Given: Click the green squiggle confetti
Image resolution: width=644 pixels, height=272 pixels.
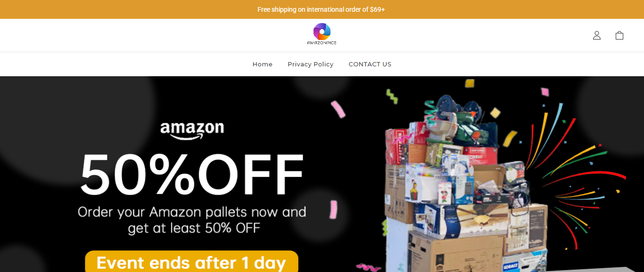Looking at the screenshot, I should [392, 96].
